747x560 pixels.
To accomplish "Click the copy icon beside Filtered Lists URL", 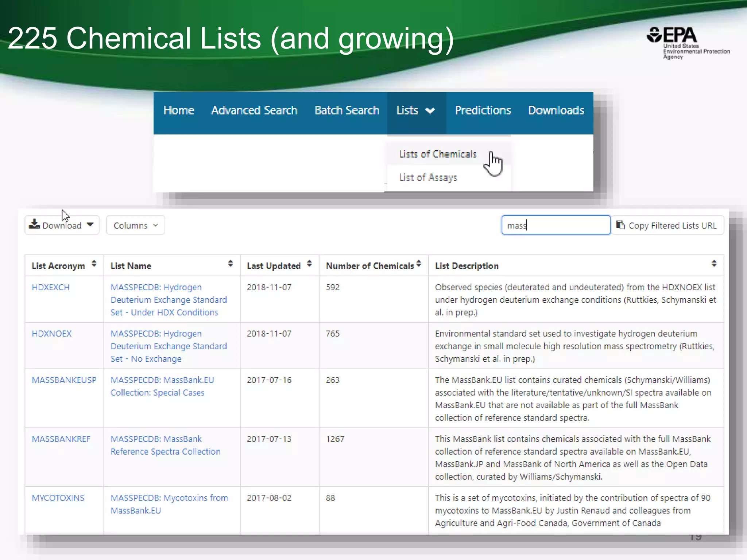I will tap(620, 225).
